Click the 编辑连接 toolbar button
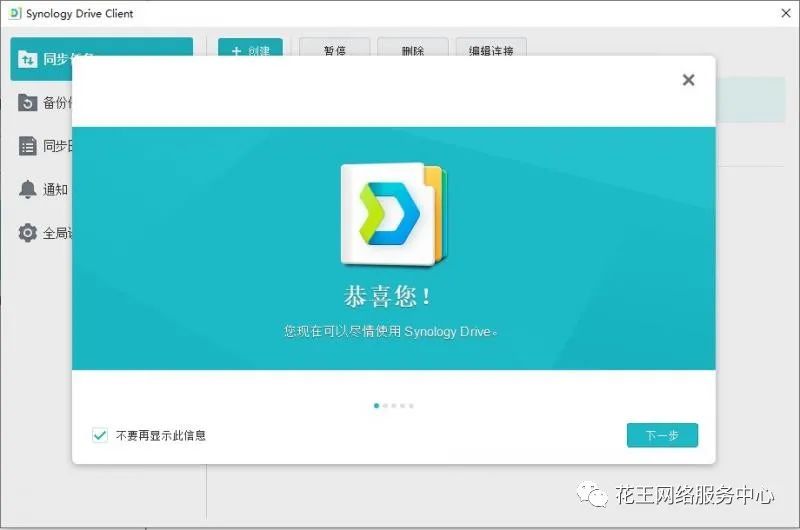The height and width of the screenshot is (530, 800). (491, 48)
